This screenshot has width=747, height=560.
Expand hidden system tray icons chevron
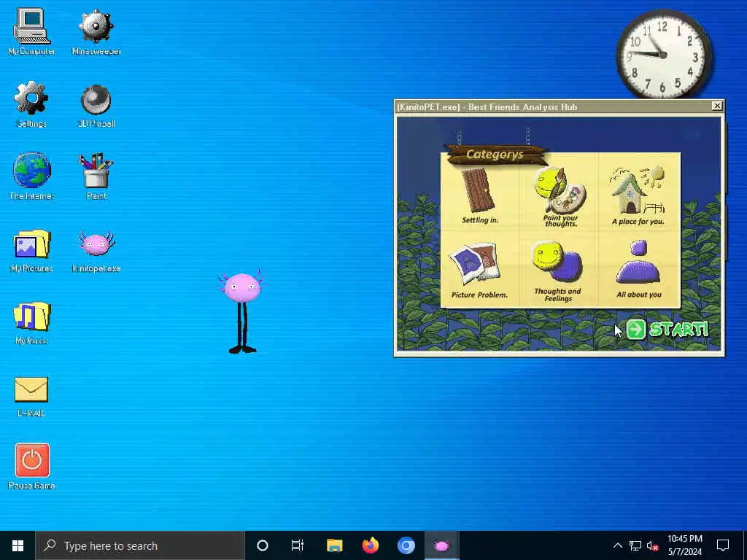click(x=617, y=545)
